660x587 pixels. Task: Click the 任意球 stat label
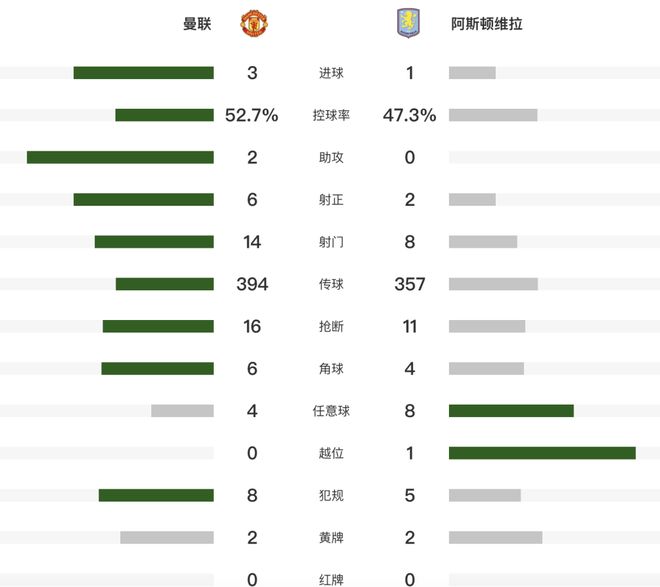[331, 411]
